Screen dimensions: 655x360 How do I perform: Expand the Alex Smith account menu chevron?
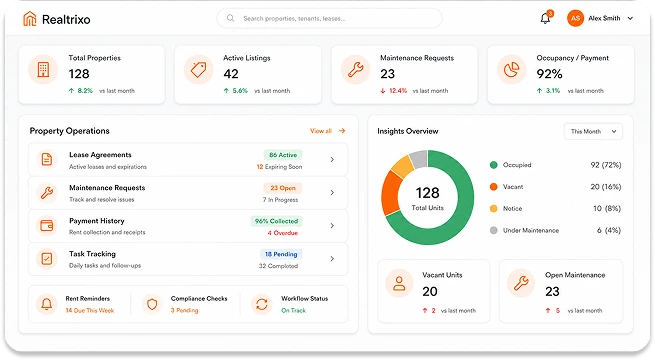pos(630,18)
